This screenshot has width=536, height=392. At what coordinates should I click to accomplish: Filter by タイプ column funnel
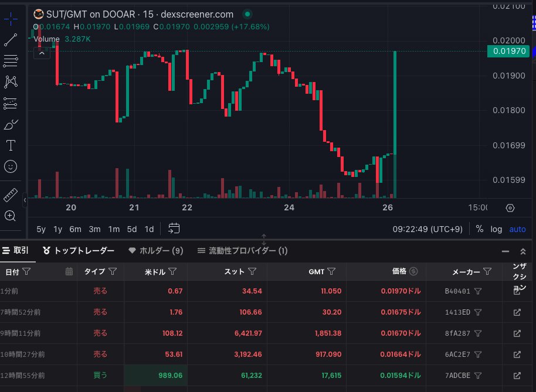tap(113, 271)
